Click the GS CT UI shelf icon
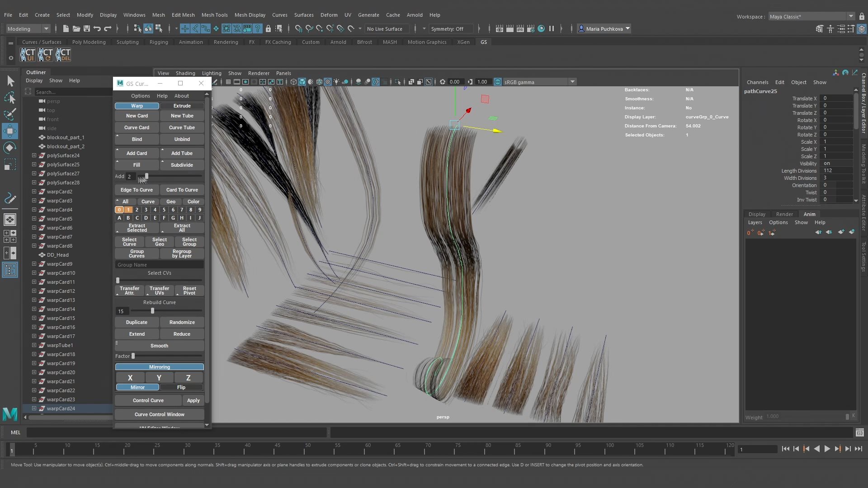Screen dimensions: 868x488 point(27,55)
